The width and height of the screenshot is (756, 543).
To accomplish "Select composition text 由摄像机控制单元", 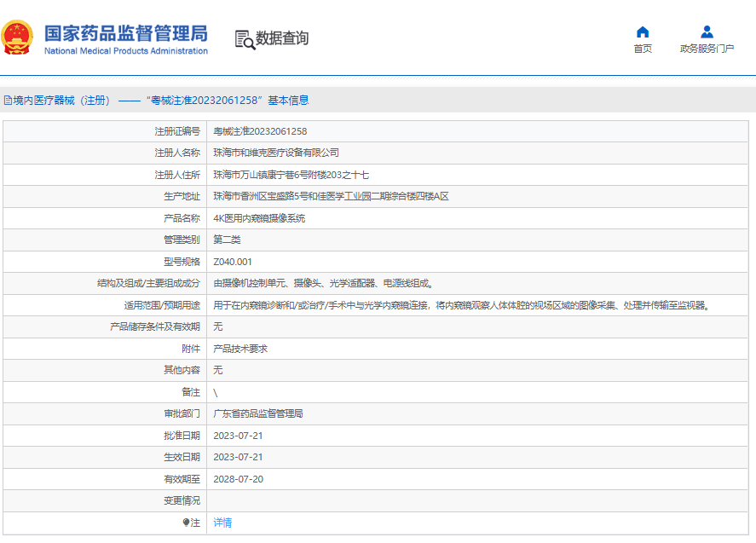I will pos(323,283).
